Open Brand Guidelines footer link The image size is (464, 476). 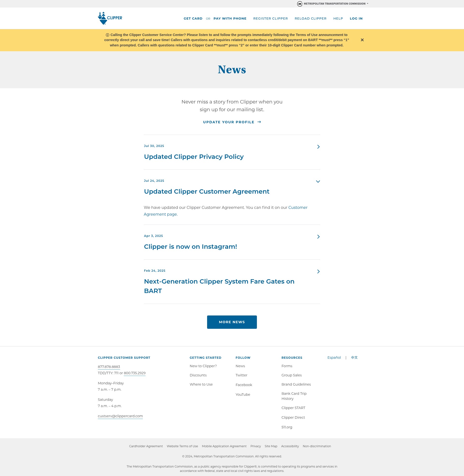point(296,385)
